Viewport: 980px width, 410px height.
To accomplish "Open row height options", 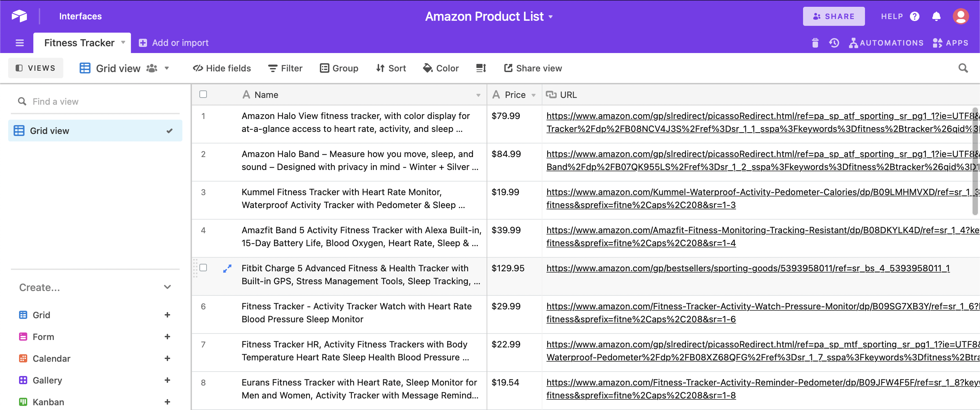I will point(480,68).
